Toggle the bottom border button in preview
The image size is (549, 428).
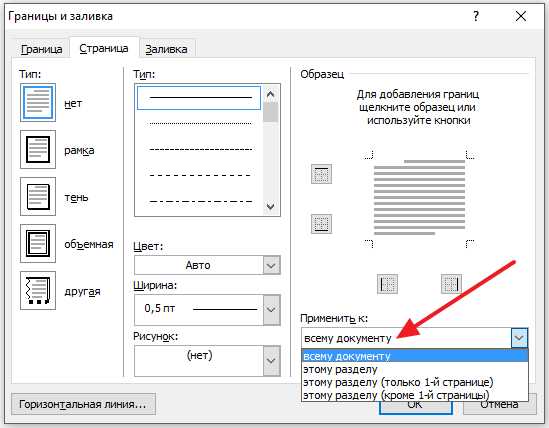click(x=321, y=224)
